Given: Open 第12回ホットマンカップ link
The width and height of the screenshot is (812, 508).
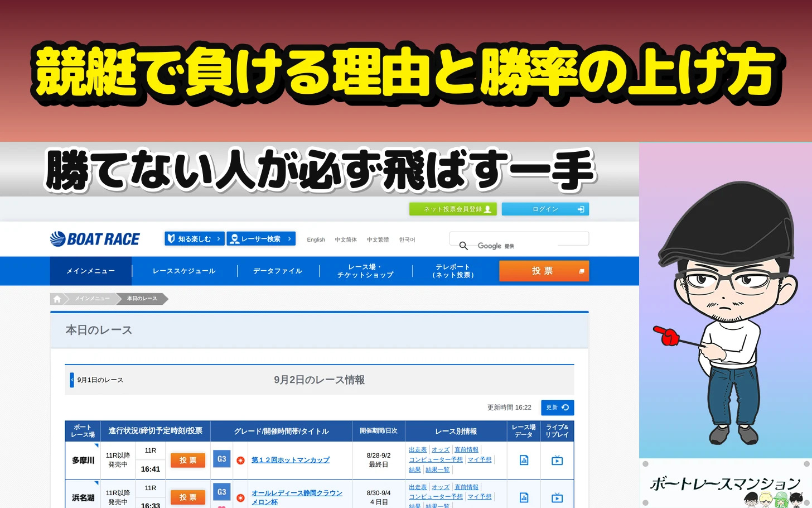Looking at the screenshot, I should (291, 460).
